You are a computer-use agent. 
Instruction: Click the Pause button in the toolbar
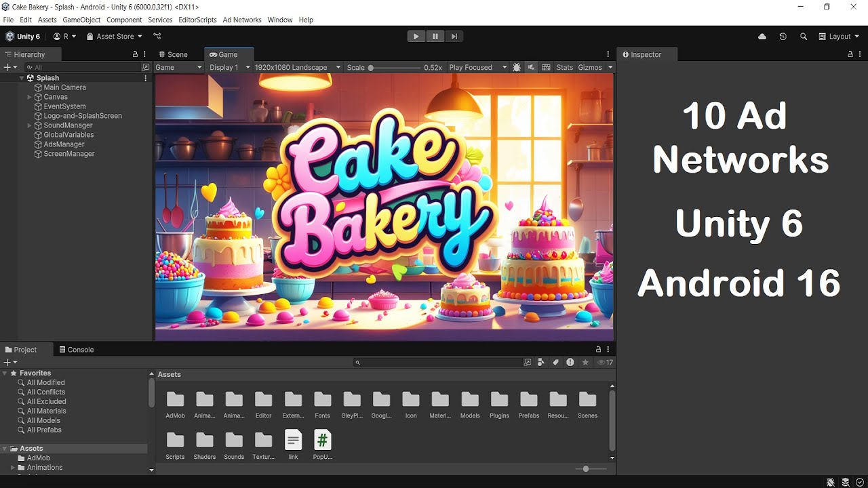[x=435, y=37]
